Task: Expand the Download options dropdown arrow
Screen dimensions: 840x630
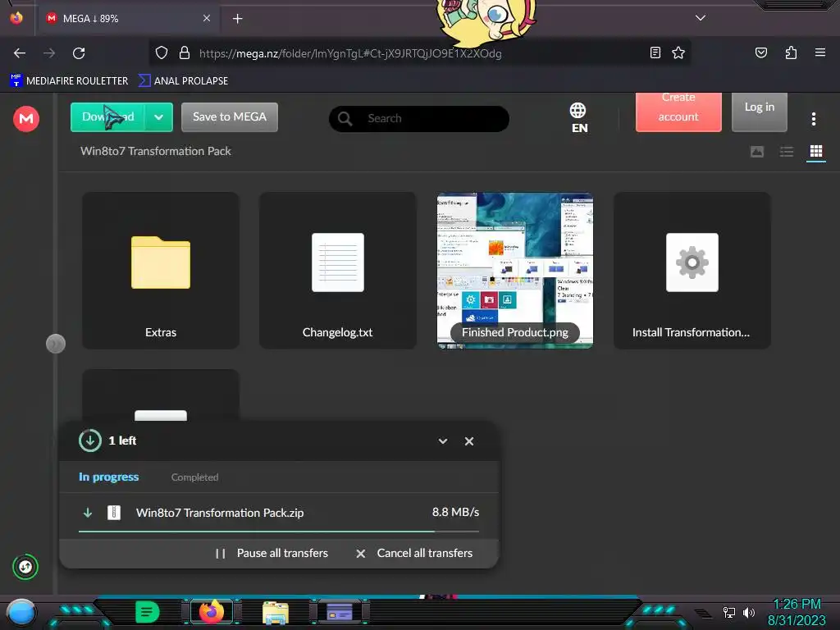Action: tap(158, 116)
